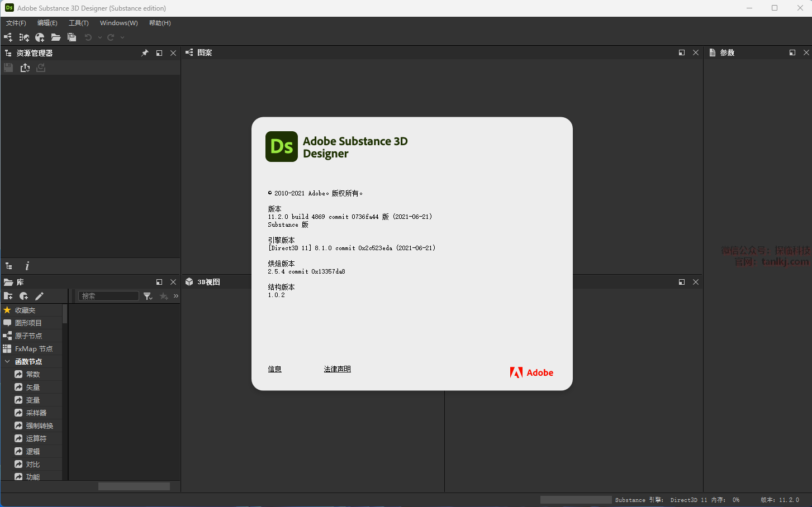Click the pencil edit icon in 库 panel
This screenshot has width=812, height=507.
(x=39, y=296)
